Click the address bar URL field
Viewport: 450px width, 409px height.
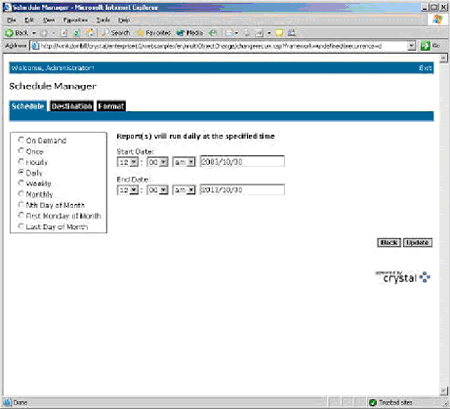click(x=223, y=46)
